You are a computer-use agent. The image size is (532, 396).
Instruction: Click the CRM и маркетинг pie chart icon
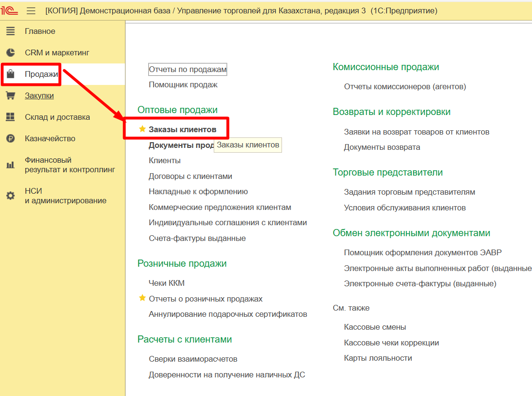[10, 53]
